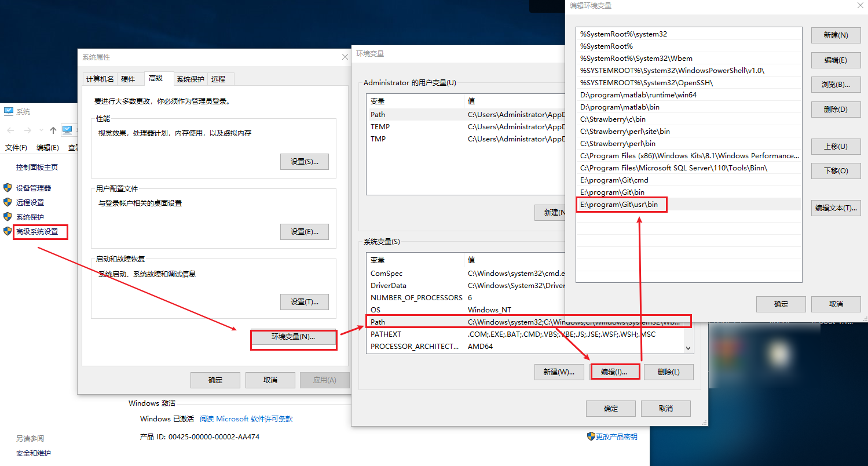Click 确定 in the 系统属性 dialog
Screen dimensions: 868x466
point(215,380)
